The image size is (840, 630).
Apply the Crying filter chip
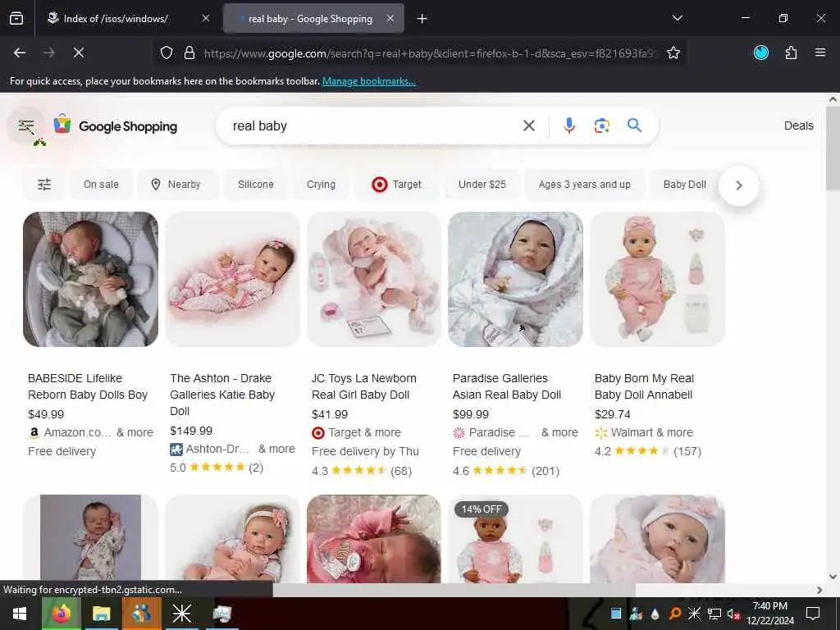321,185
